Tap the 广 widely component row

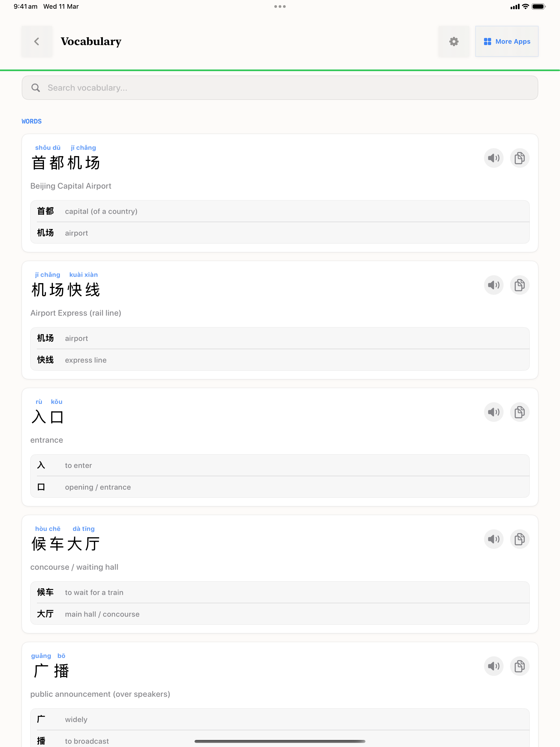pyautogui.click(x=279, y=719)
